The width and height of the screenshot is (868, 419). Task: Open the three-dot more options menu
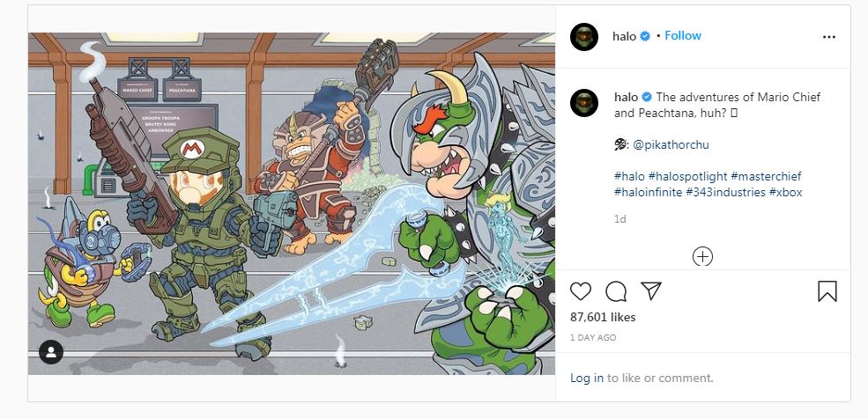(x=828, y=37)
